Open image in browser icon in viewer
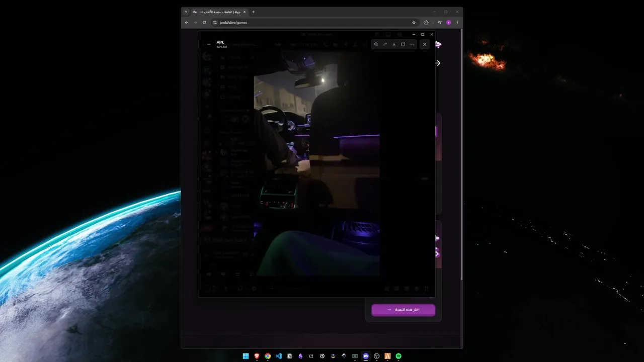Viewport: 644px width, 362px height. point(403,44)
